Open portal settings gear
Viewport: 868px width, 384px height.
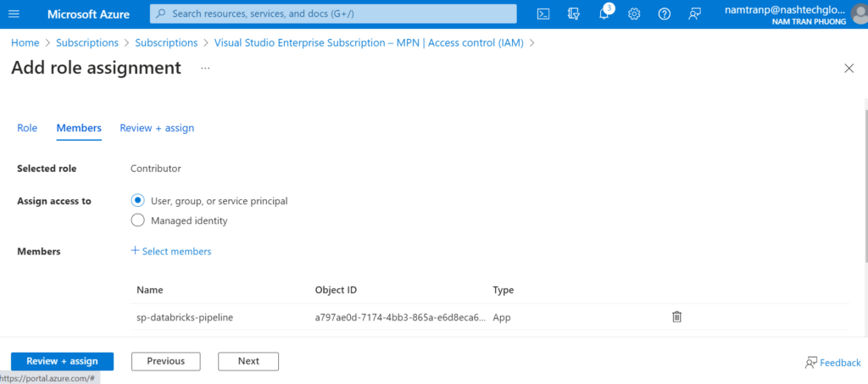(634, 14)
